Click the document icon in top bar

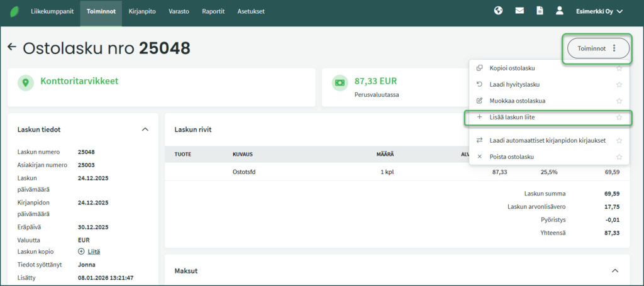coord(539,11)
